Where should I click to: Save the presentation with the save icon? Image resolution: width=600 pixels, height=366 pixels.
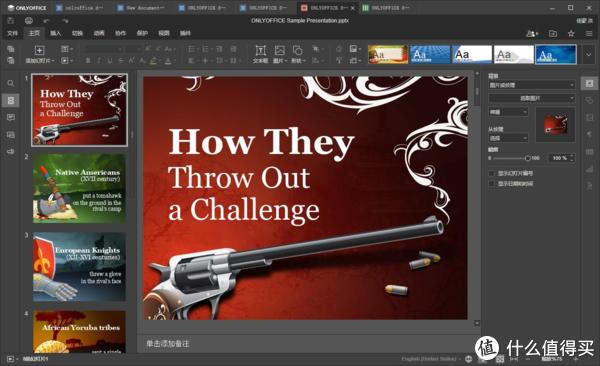tap(11, 21)
